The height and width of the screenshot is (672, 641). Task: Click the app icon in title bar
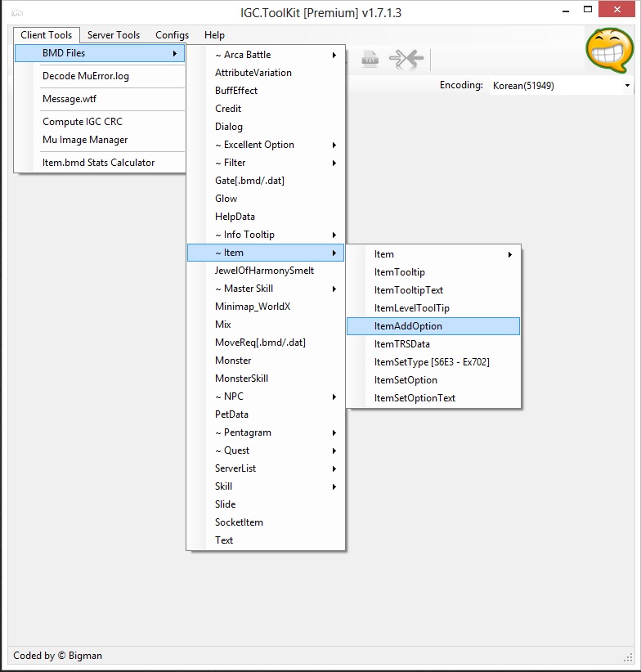point(17,13)
